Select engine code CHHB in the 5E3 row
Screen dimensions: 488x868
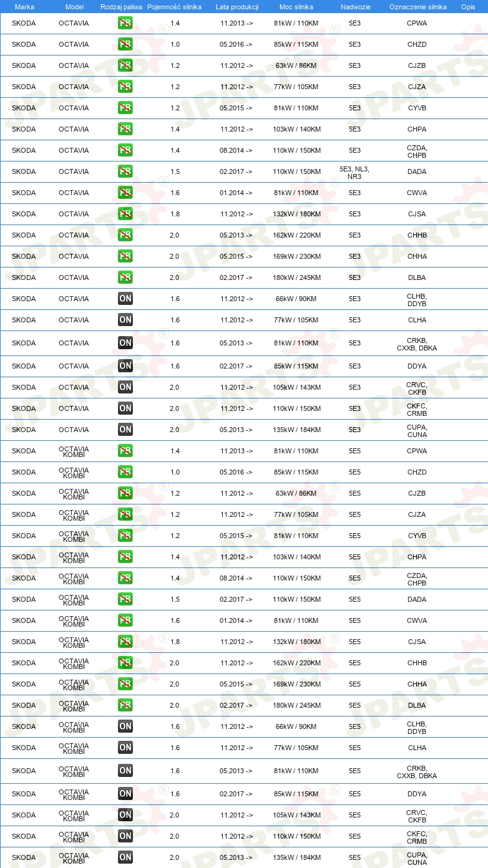417,235
